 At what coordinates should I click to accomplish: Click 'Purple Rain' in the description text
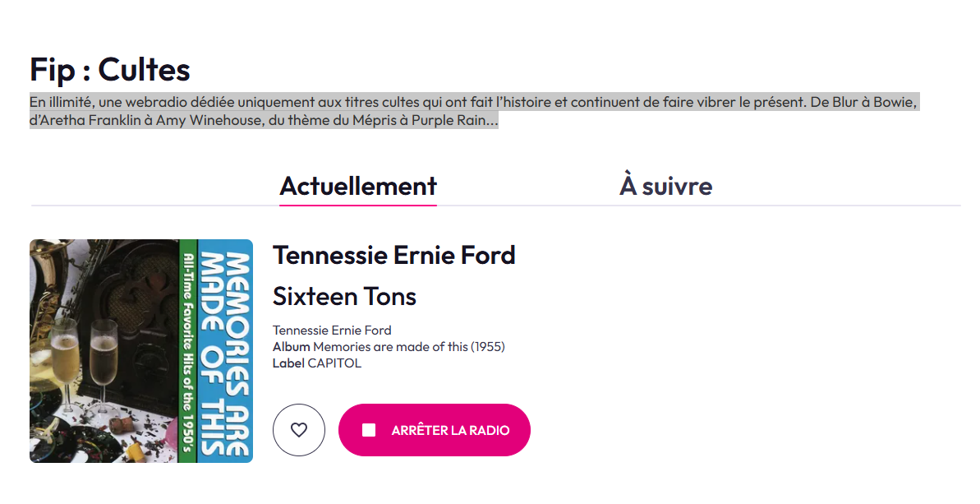tap(451, 121)
